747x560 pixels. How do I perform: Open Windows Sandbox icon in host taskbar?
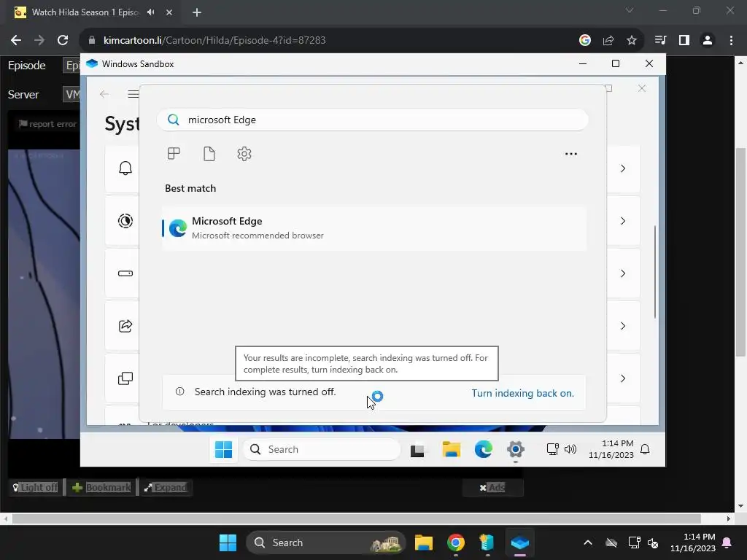pyautogui.click(x=519, y=542)
